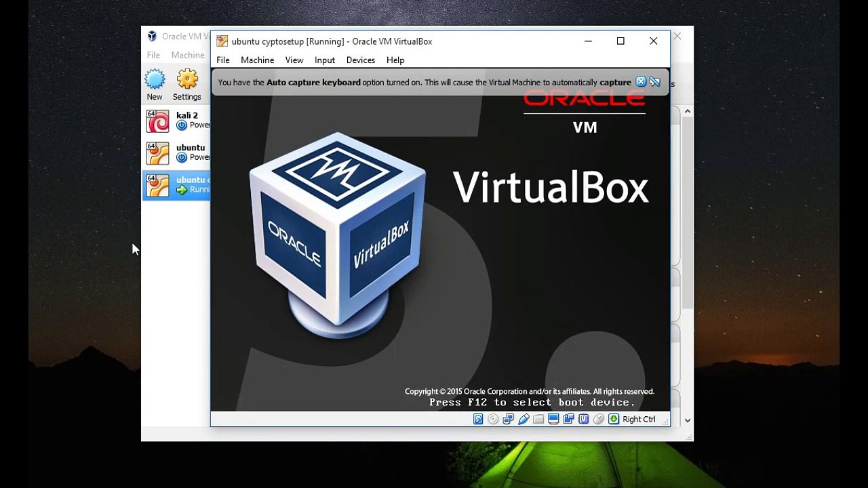
Task: Minimize the ubuntu cyptosetup VM window
Action: point(588,41)
